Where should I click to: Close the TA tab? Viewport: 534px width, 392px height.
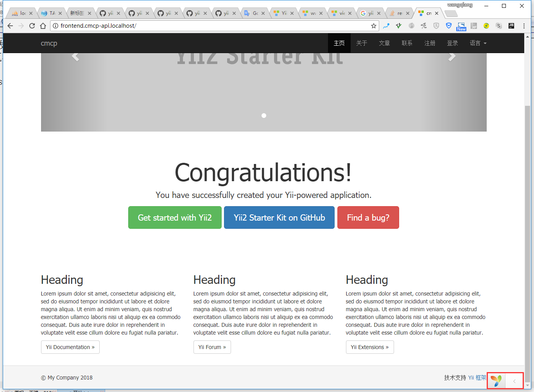(x=60, y=13)
